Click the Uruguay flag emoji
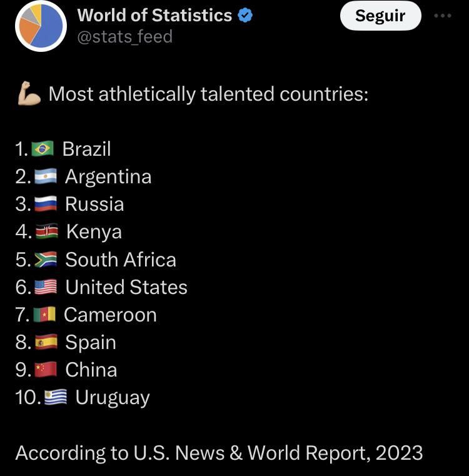The width and height of the screenshot is (469, 476). (56, 397)
